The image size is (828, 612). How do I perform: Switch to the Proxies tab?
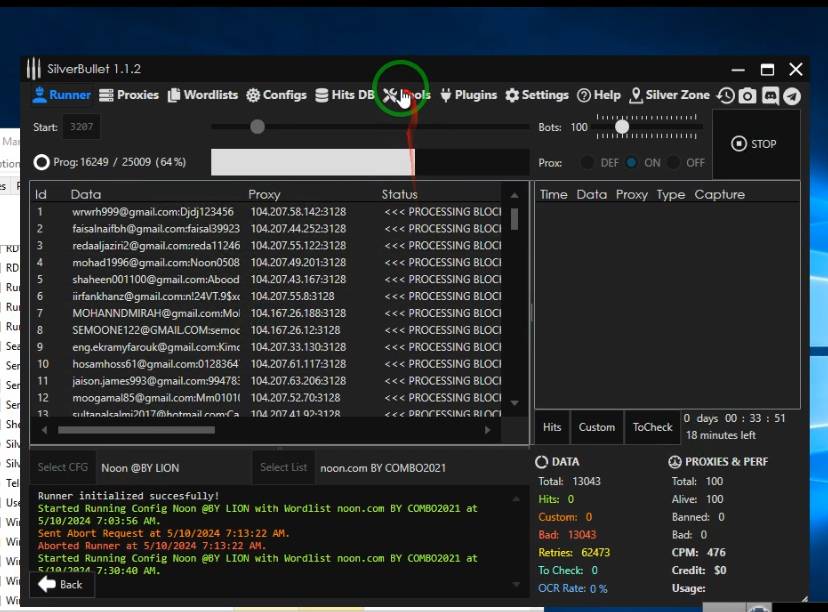(129, 95)
